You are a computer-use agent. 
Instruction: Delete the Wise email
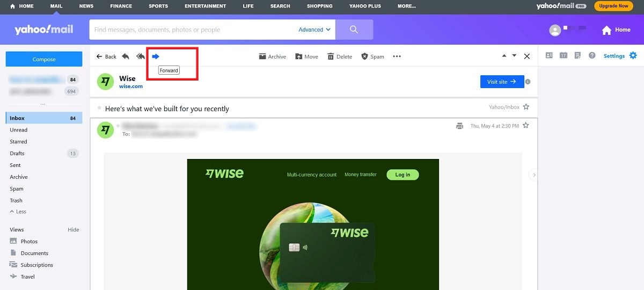click(x=340, y=56)
